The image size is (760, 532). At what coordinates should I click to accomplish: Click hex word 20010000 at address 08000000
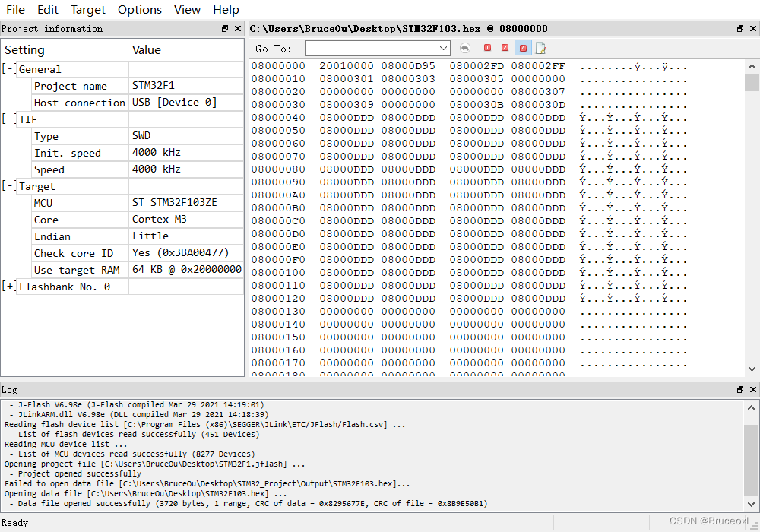coord(346,66)
